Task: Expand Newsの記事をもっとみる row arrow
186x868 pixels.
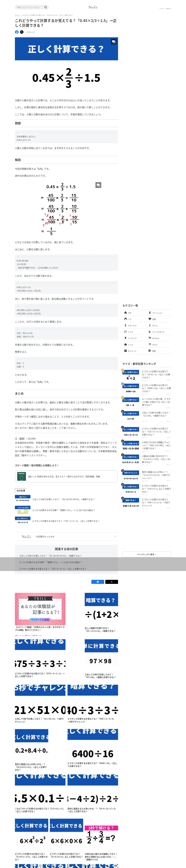Action: 115,536
